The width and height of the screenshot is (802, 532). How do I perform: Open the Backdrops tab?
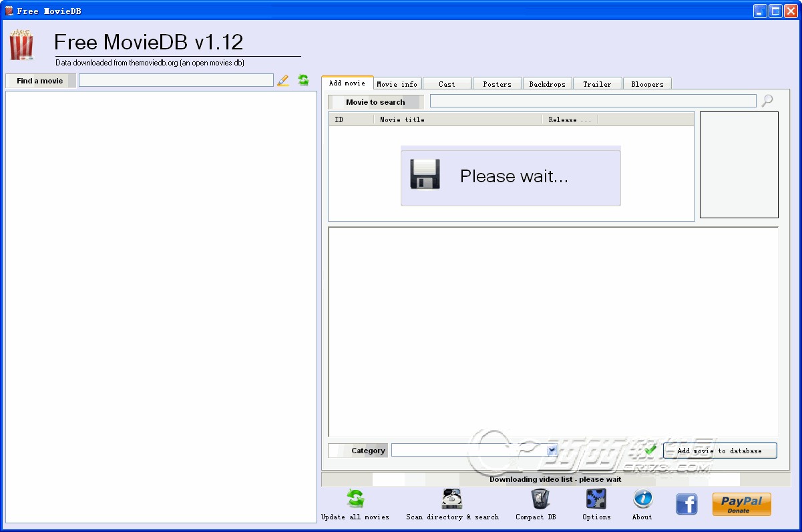click(x=547, y=84)
